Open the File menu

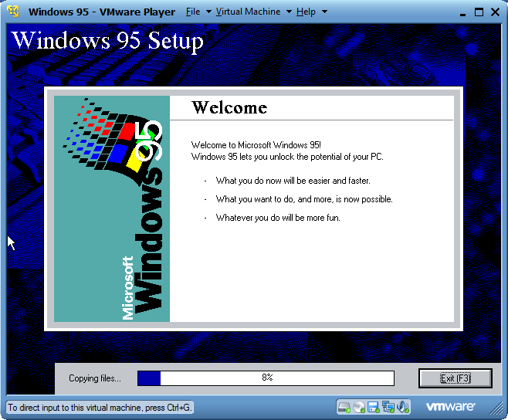193,12
